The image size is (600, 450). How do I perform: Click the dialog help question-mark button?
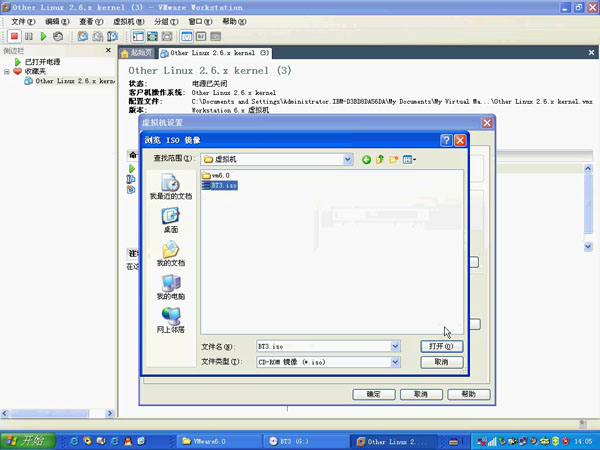[447, 140]
